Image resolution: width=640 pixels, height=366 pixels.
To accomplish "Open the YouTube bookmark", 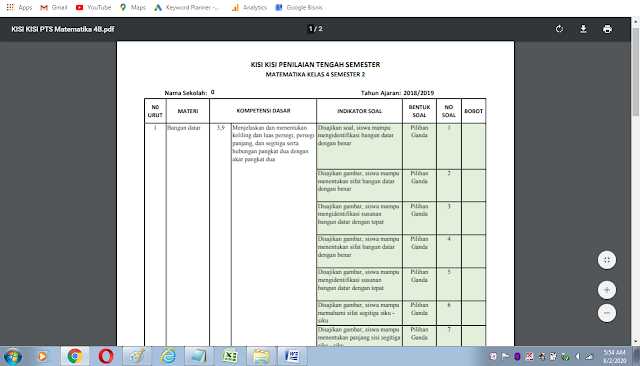I will coord(93,7).
